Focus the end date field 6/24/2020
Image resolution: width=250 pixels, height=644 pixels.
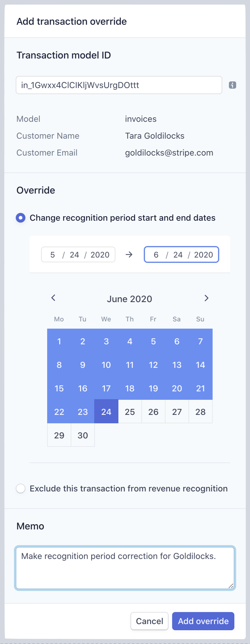(x=181, y=255)
